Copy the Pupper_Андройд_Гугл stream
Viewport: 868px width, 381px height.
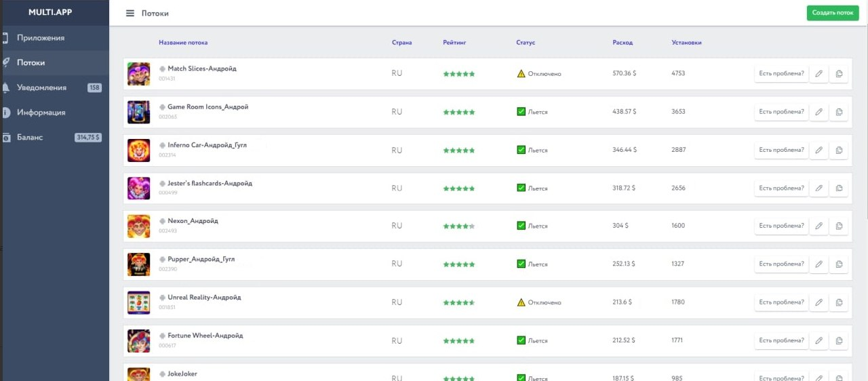839,264
